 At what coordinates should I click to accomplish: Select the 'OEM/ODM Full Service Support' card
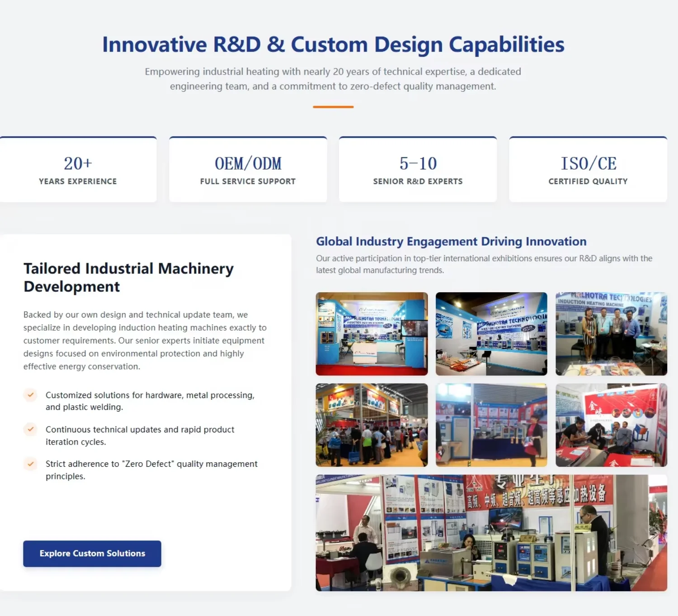click(248, 170)
